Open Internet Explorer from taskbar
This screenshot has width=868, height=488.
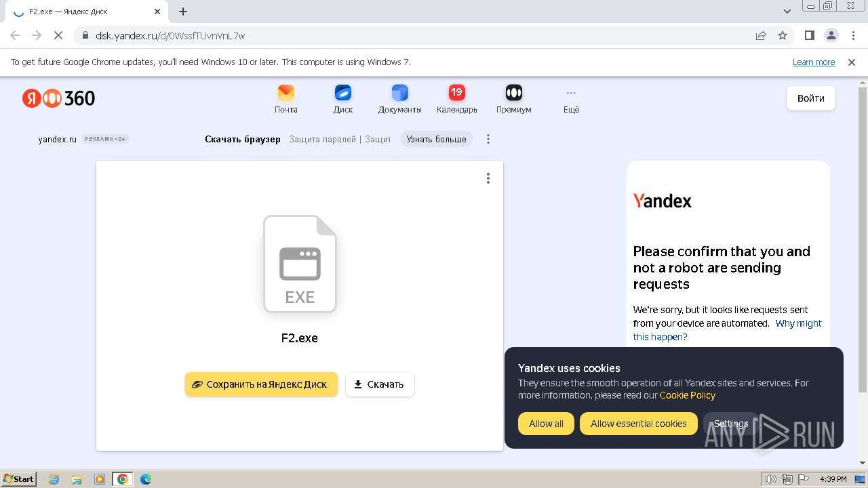tap(54, 479)
